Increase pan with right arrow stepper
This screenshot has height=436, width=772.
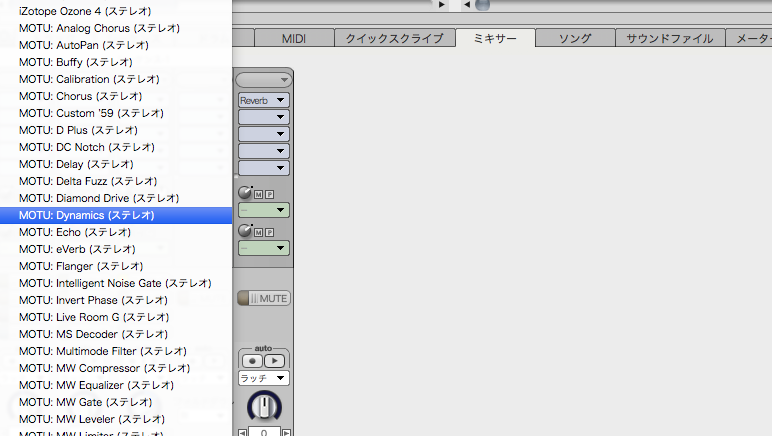pyautogui.click(x=286, y=433)
